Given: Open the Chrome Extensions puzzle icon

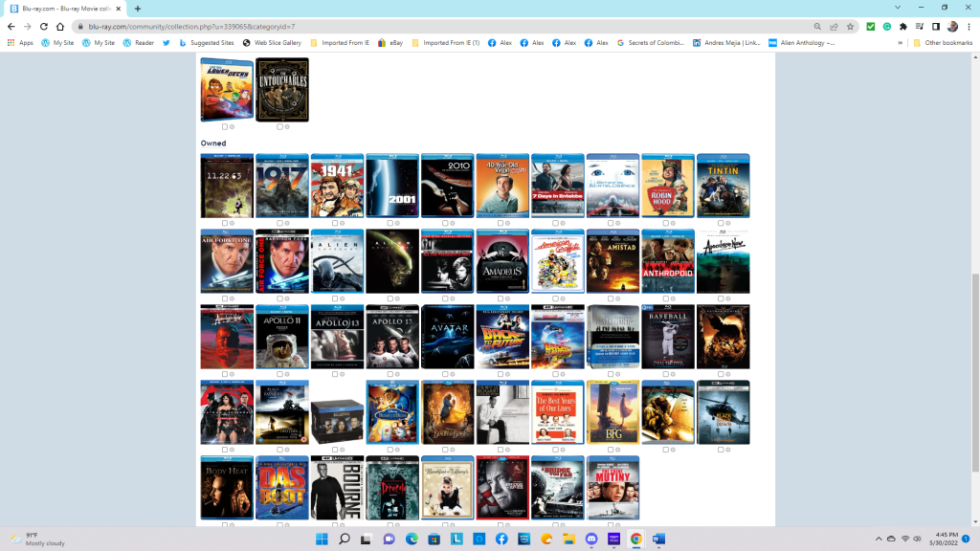Looking at the screenshot, I should pos(902,27).
